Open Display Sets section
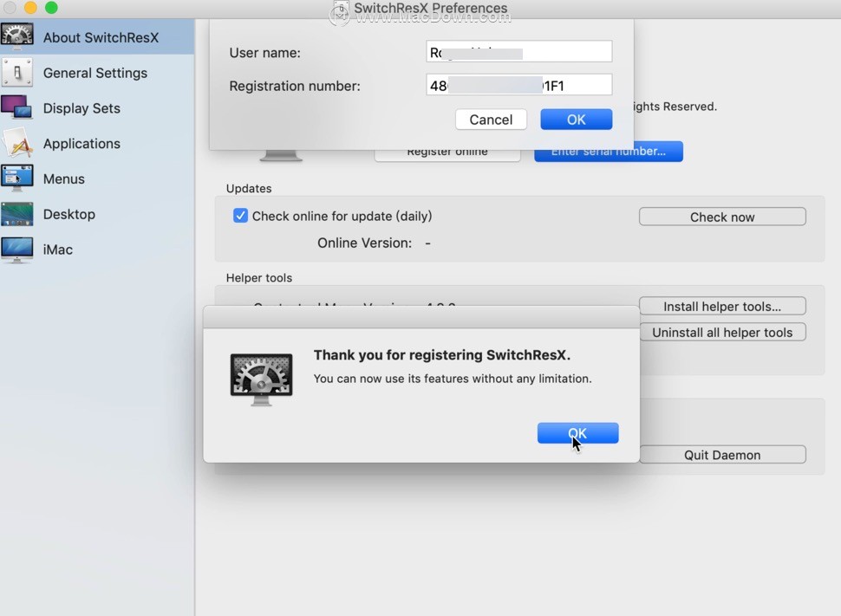The width and height of the screenshot is (841, 616). [x=97, y=107]
